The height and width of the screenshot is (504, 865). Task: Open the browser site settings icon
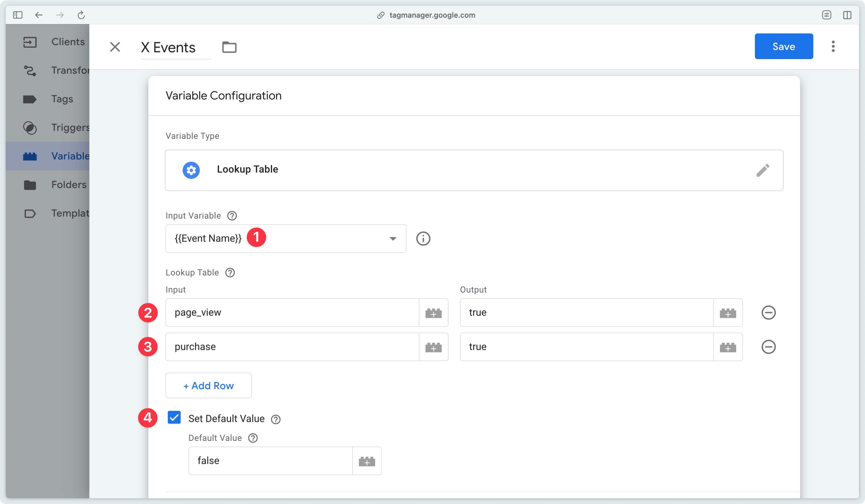(827, 15)
